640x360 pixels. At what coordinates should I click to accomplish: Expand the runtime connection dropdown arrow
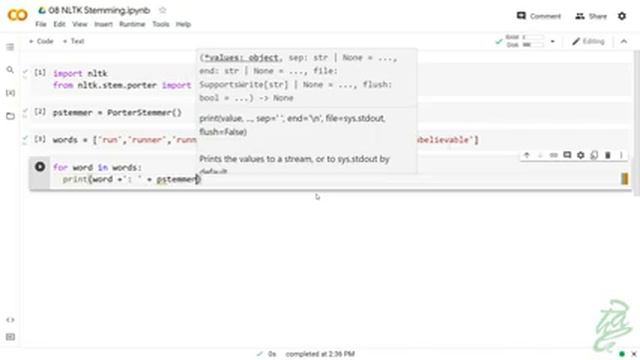point(553,41)
